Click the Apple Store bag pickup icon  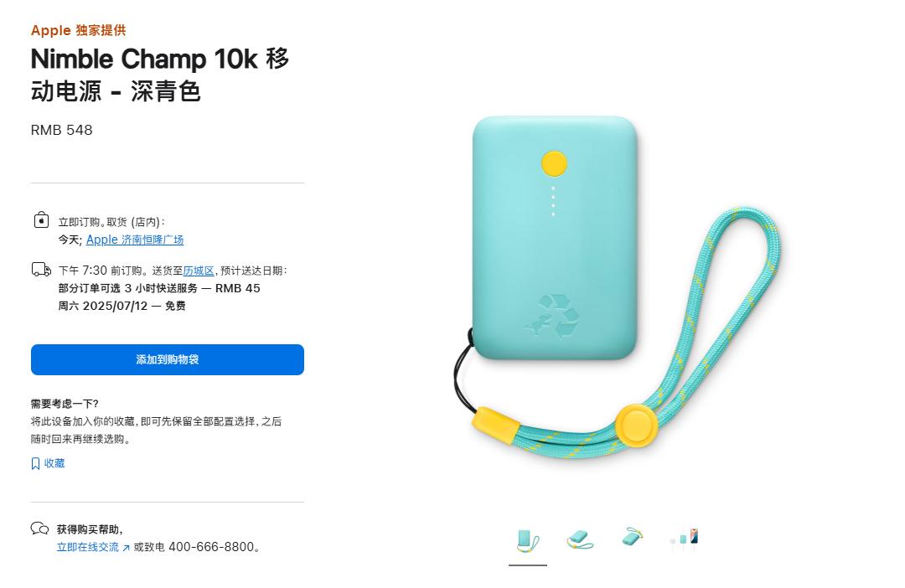[41, 219]
